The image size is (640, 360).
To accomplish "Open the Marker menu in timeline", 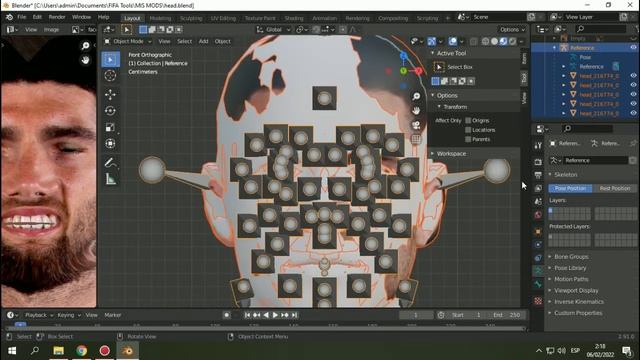I will pos(113,315).
